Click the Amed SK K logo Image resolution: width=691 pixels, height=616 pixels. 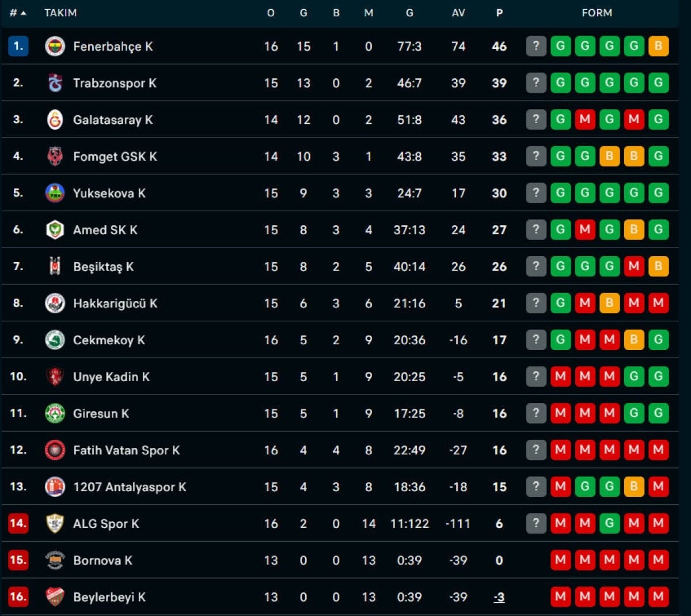pos(55,230)
